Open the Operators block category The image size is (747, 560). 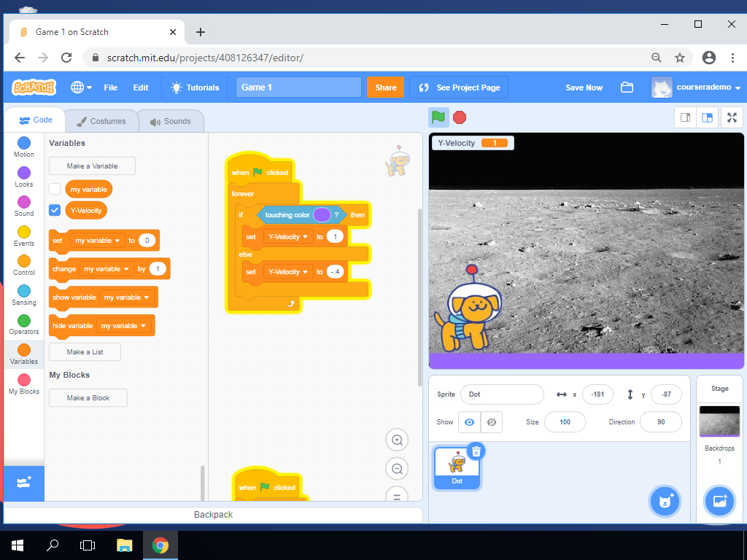pyautogui.click(x=24, y=324)
